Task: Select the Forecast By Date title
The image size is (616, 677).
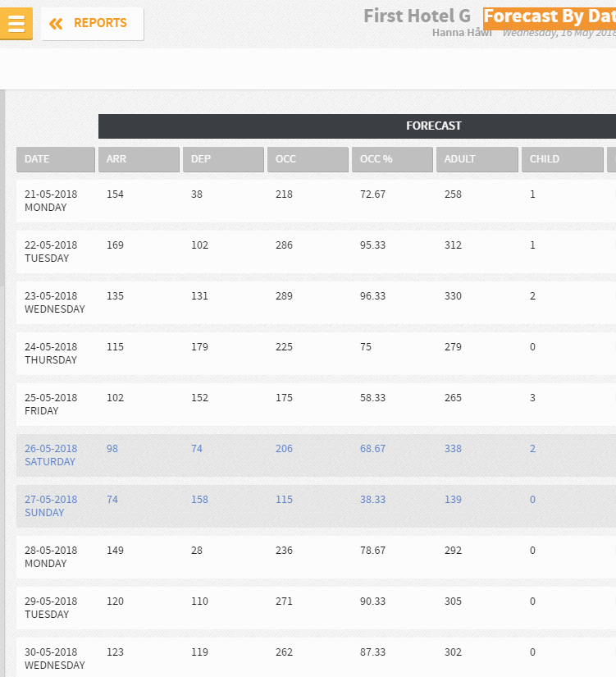Action: pyautogui.click(x=550, y=16)
